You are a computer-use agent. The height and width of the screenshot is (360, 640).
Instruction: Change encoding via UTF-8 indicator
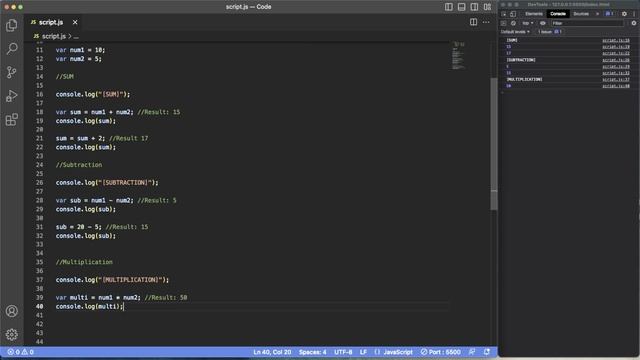coord(343,352)
